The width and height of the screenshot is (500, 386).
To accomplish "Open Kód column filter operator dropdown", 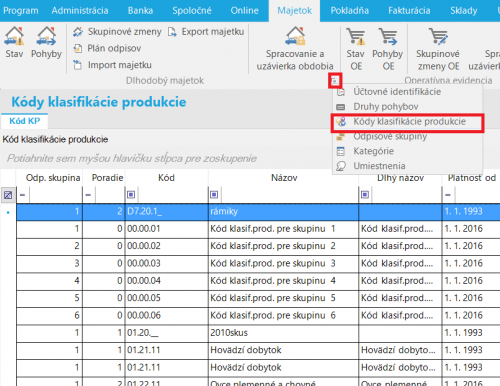I will (x=131, y=194).
